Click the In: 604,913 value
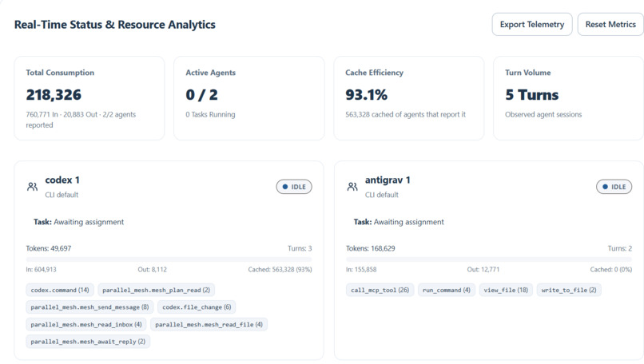This screenshot has height=364, width=644. 41,270
